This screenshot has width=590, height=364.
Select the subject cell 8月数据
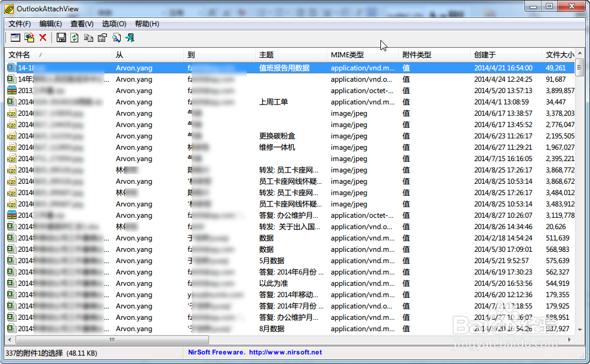272,329
